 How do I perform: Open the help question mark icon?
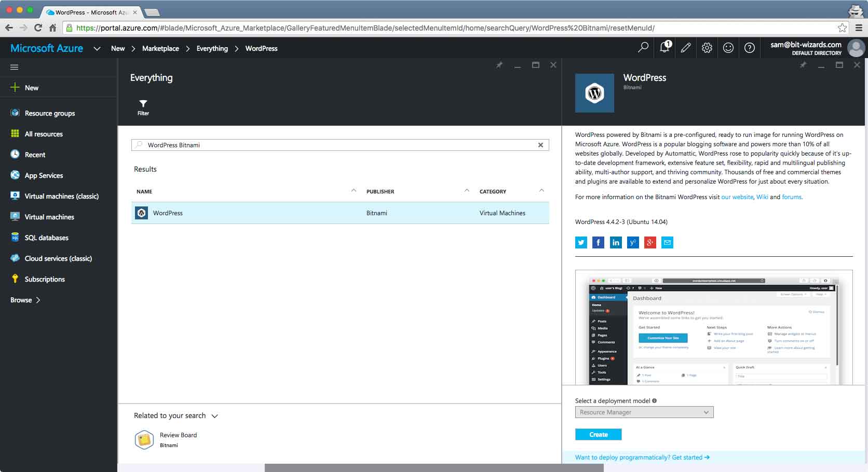click(x=750, y=48)
